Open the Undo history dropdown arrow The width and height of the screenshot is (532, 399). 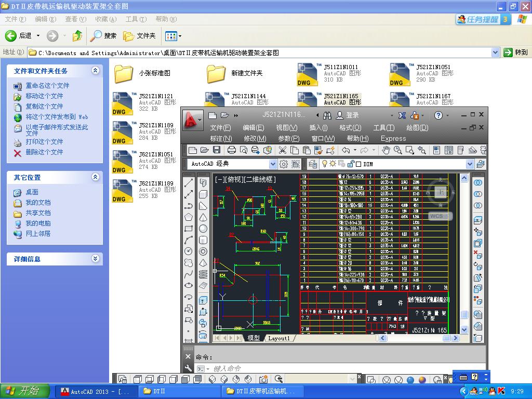[x=355, y=150]
